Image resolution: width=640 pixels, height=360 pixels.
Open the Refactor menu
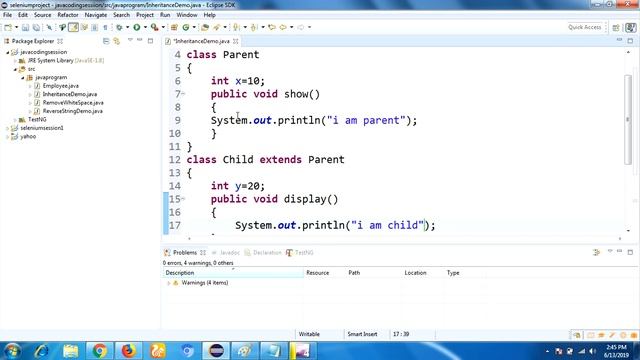tap(68, 15)
